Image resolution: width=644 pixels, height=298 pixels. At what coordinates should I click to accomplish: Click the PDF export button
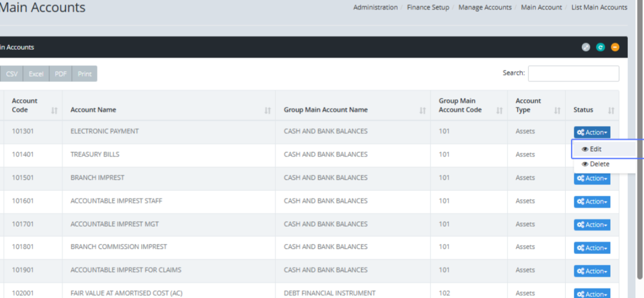[x=61, y=74]
